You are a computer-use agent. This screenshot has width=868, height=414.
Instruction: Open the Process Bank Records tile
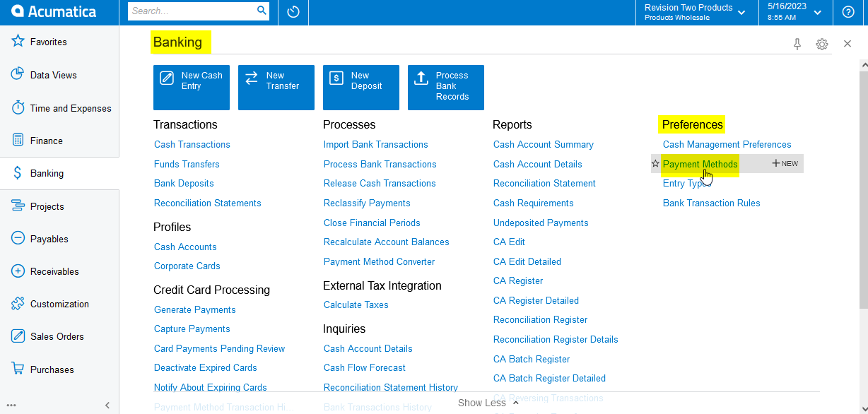click(446, 88)
